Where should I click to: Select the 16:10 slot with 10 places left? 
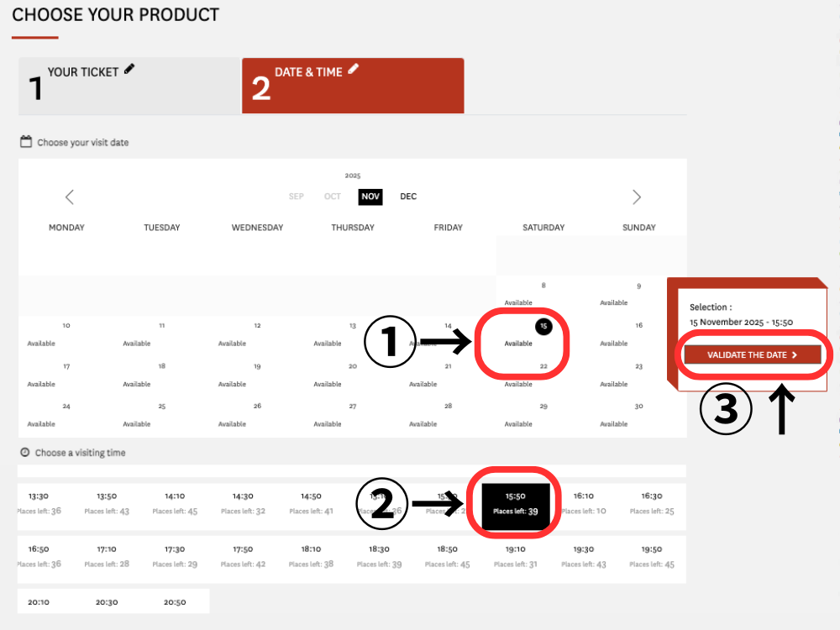[x=583, y=503]
